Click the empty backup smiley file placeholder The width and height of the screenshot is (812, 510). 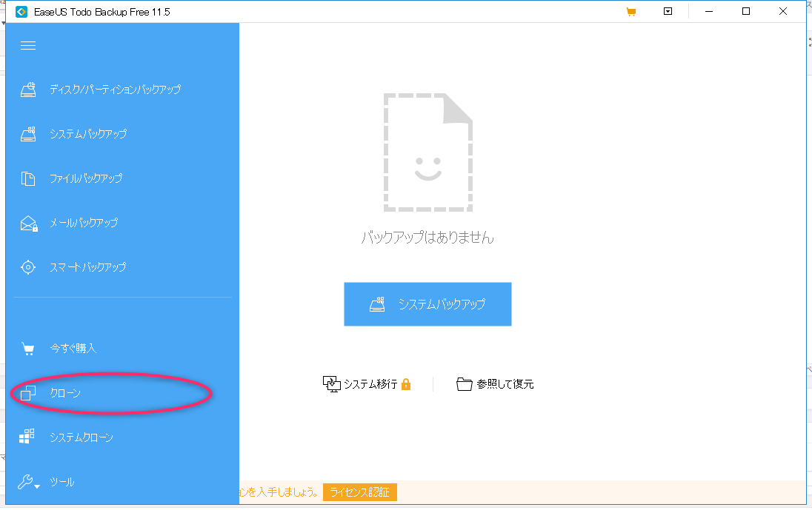(427, 152)
